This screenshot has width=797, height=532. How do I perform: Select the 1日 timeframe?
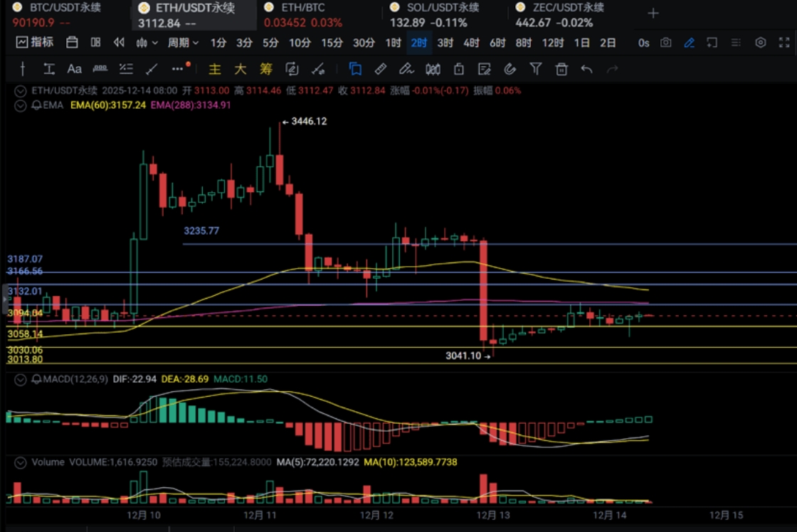click(x=581, y=43)
